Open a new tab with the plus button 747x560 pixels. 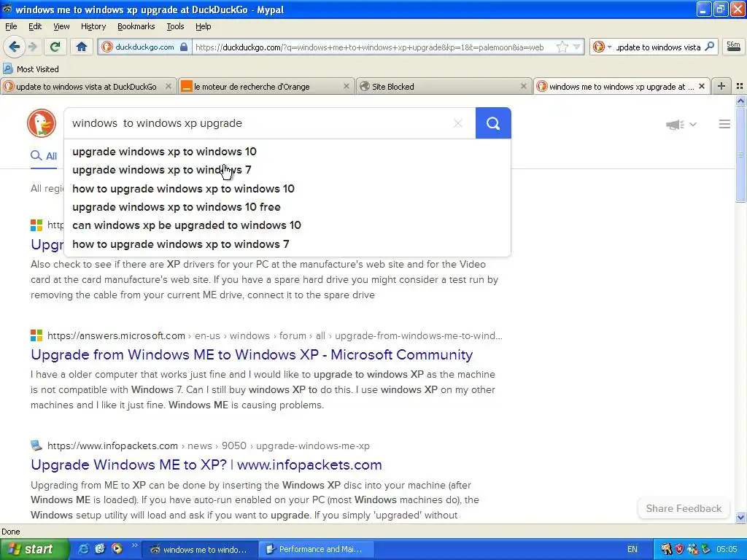coord(721,86)
